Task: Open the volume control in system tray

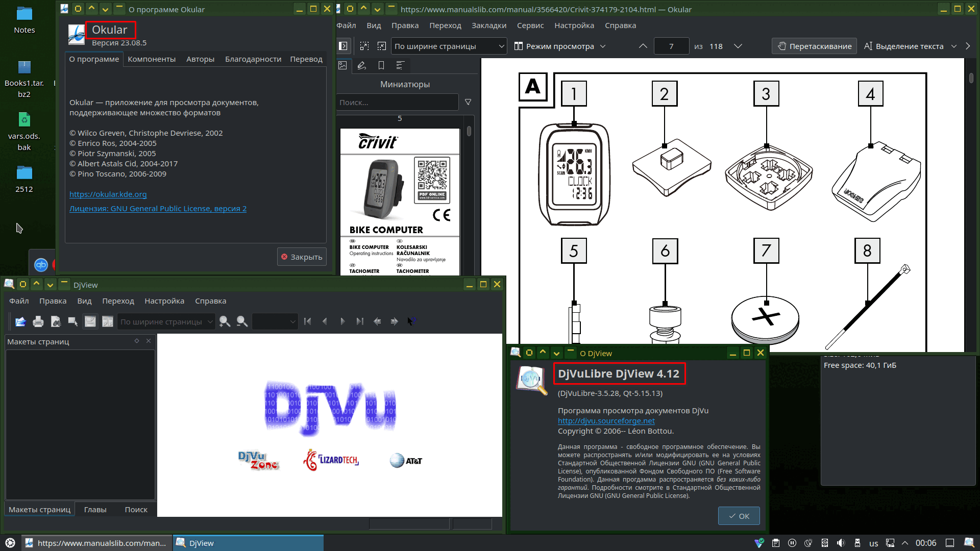Action: tap(841, 543)
